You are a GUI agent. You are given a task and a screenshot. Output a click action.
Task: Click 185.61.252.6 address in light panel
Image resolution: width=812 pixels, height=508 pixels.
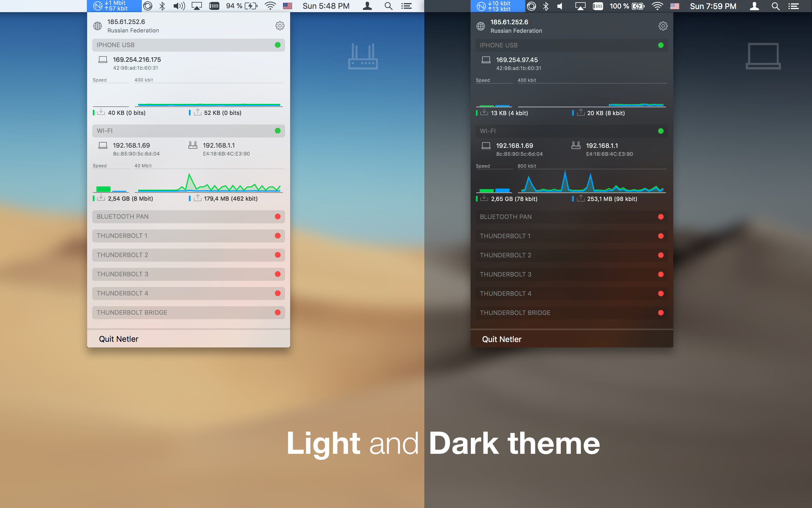coord(126,22)
